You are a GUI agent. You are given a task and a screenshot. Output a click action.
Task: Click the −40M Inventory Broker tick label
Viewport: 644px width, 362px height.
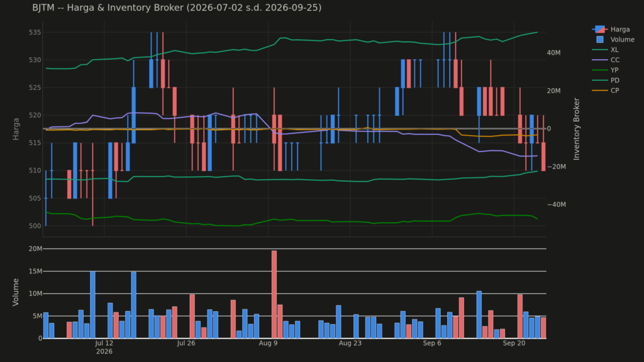coord(557,204)
